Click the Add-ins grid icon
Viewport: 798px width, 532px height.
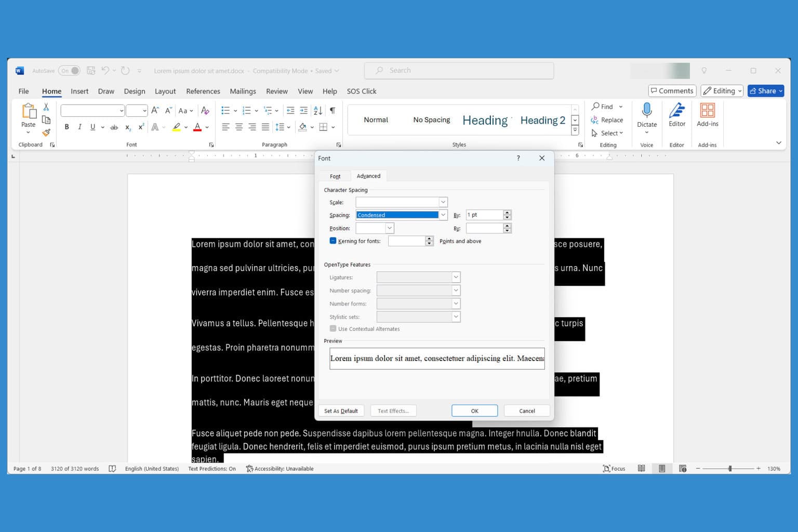click(x=708, y=110)
